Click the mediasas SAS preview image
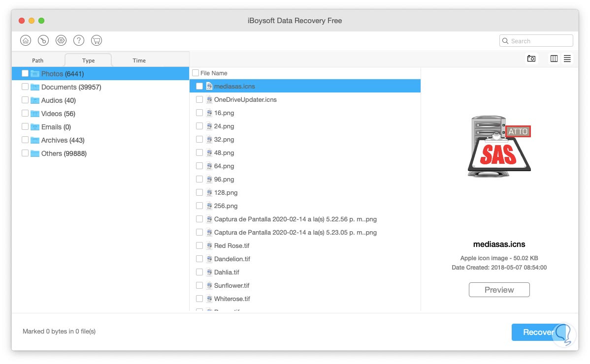The width and height of the screenshot is (590, 364). point(499,147)
